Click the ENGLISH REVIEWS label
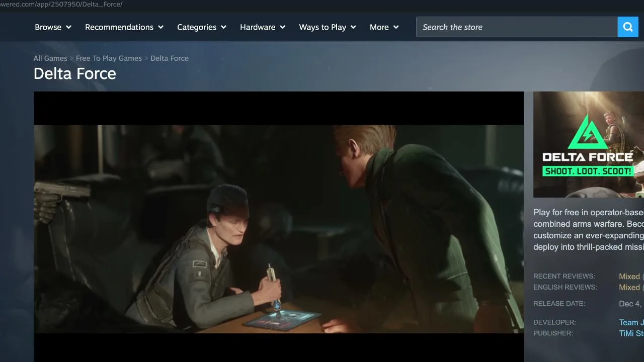644x362 pixels. 565,288
